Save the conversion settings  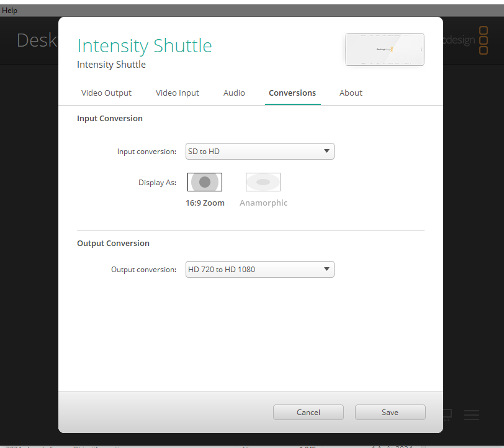pos(390,413)
